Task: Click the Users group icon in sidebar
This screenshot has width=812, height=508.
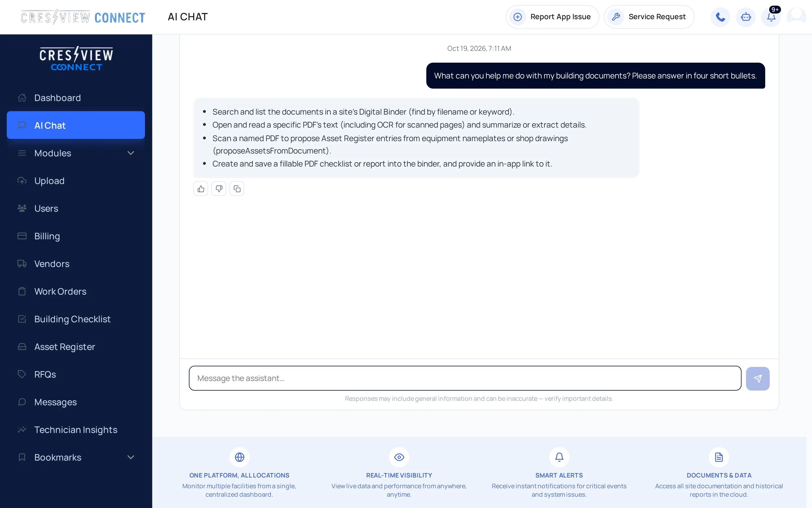Action: click(x=22, y=208)
